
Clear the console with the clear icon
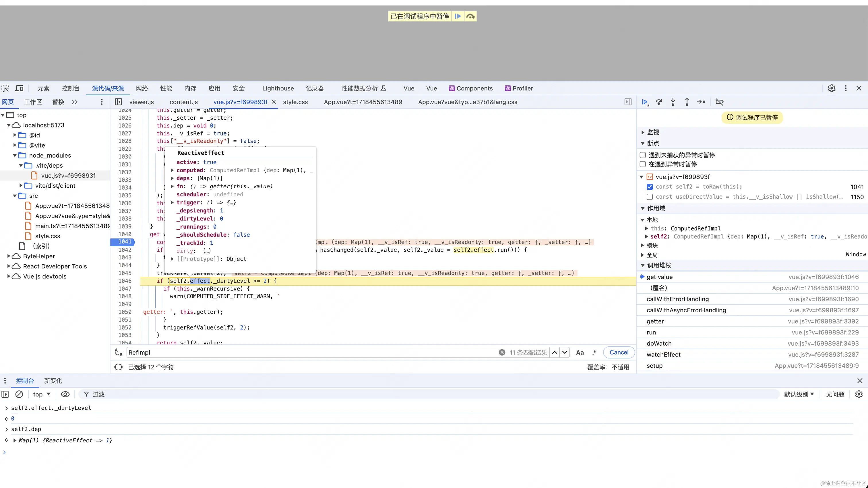click(19, 394)
